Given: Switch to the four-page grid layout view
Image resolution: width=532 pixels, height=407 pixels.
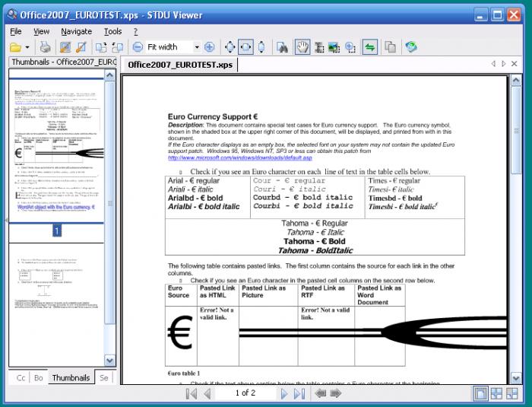Looking at the screenshot, I should [496, 393].
